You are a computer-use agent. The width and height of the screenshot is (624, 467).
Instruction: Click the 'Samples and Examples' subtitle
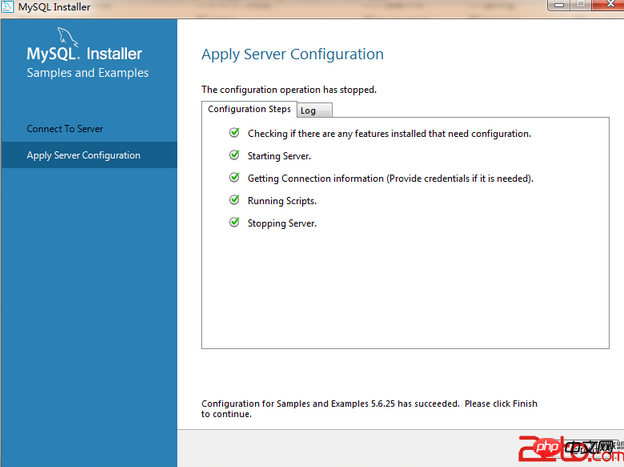pyautogui.click(x=88, y=73)
